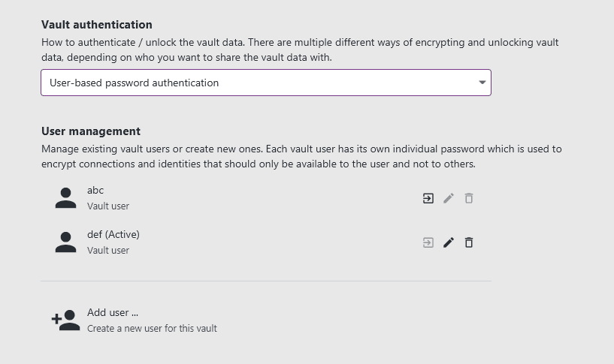Screen dimensions: 614x364
Task: Click the trash icon in abc row
Action: [x=469, y=198]
